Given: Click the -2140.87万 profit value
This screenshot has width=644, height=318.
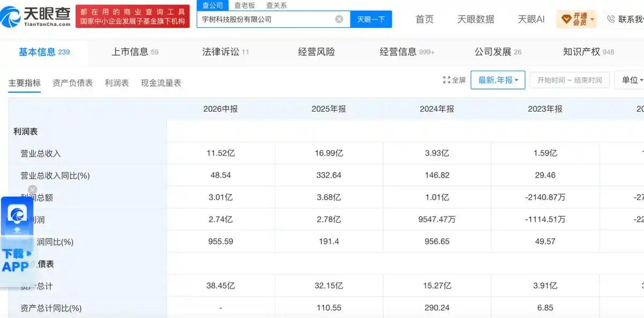Looking at the screenshot, I should [545, 197].
